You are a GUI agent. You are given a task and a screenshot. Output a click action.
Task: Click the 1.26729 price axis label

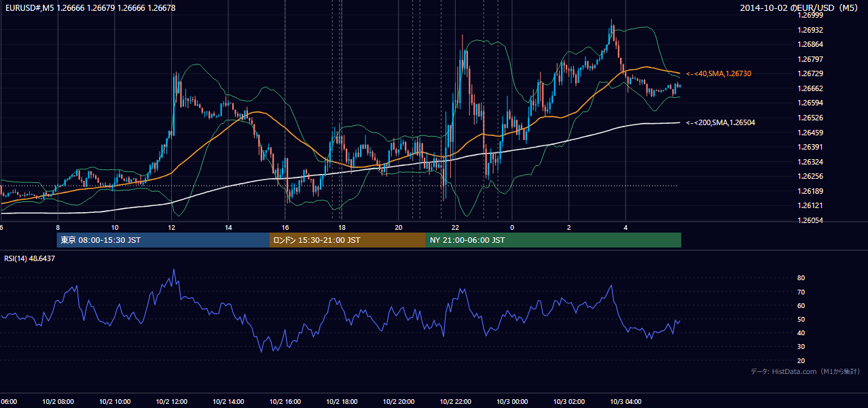pos(810,73)
